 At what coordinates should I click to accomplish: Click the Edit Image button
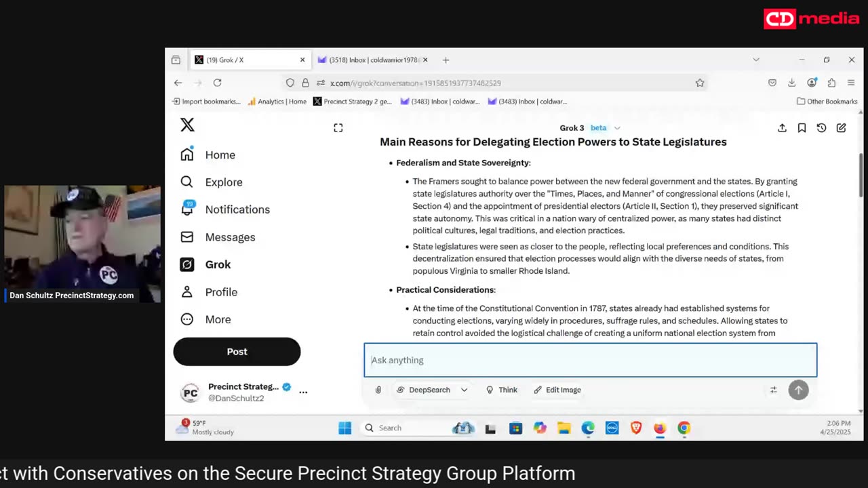click(557, 390)
